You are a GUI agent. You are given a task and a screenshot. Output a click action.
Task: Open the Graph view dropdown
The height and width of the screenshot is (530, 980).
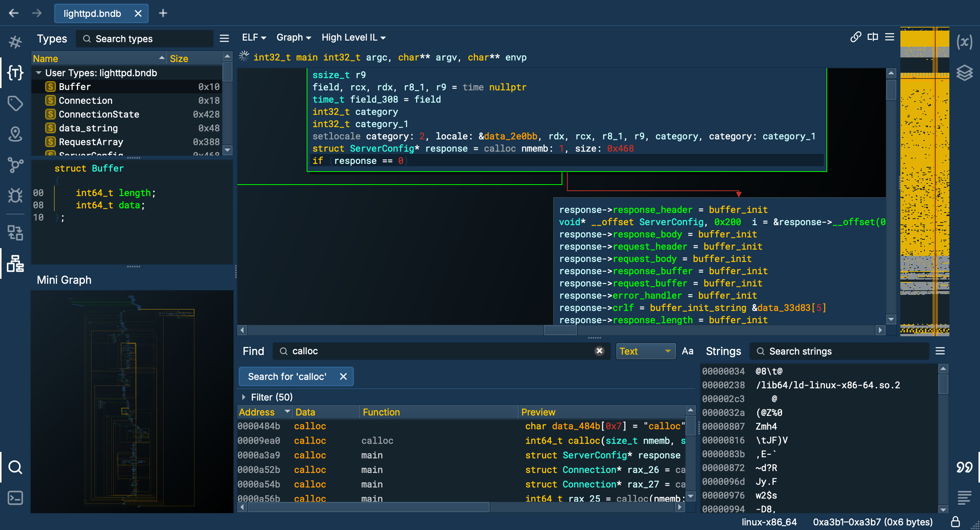pos(293,37)
